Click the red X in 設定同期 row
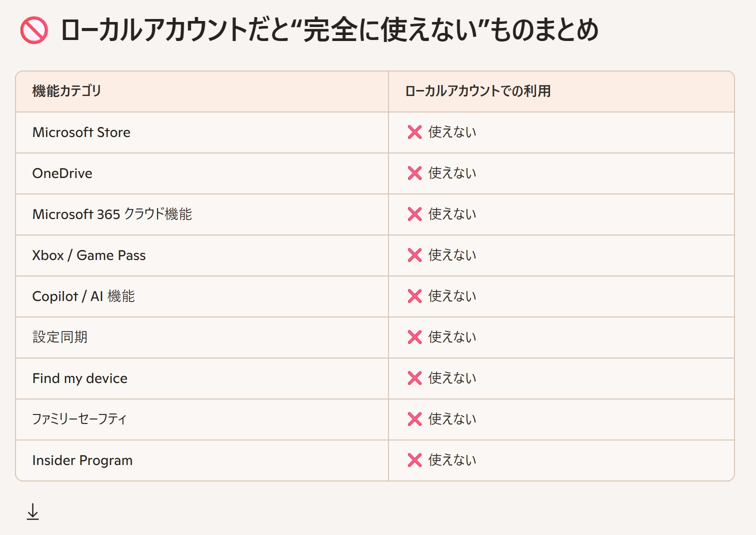756x535 pixels. [415, 337]
